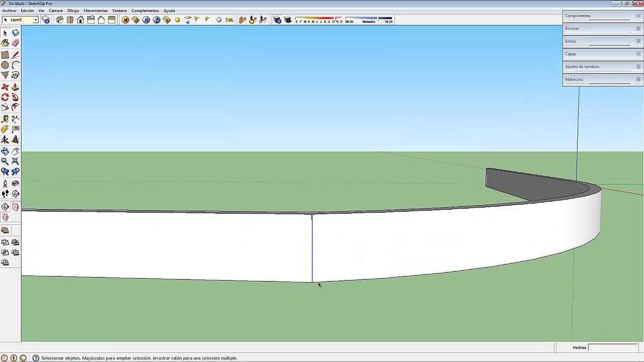Image resolution: width=644 pixels, height=362 pixels.
Task: Click the Position Camera tool
Action: point(5,184)
